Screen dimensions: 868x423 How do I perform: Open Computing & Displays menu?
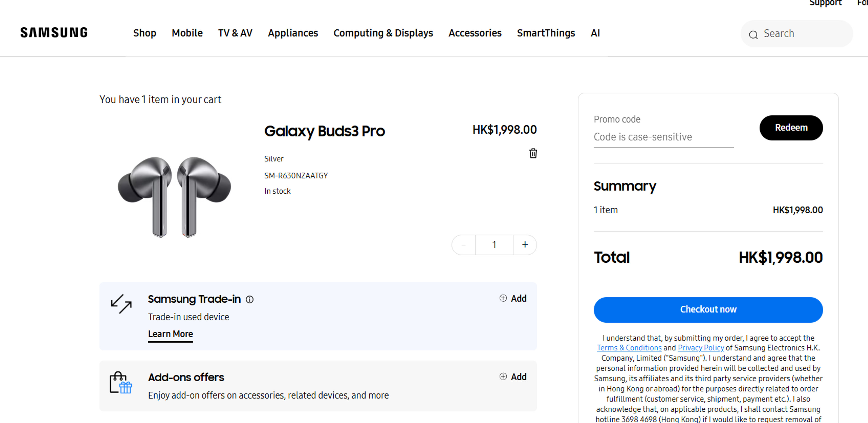(383, 33)
